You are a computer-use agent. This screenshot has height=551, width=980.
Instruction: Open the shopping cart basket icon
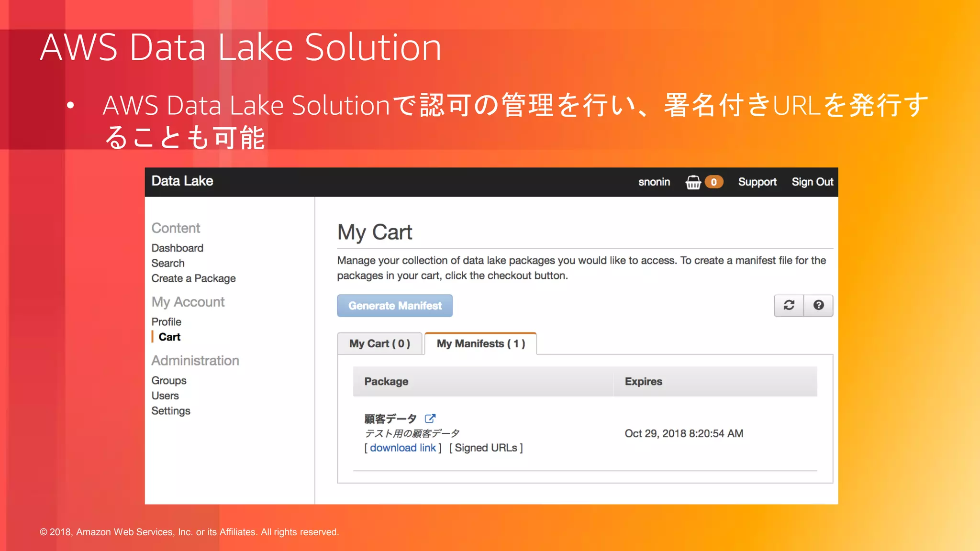click(693, 182)
